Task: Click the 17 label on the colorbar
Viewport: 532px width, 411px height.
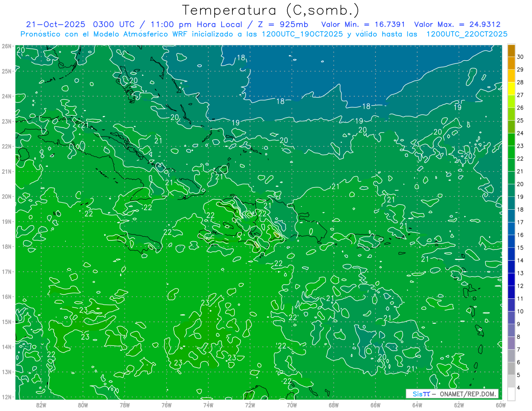Action: click(520, 222)
